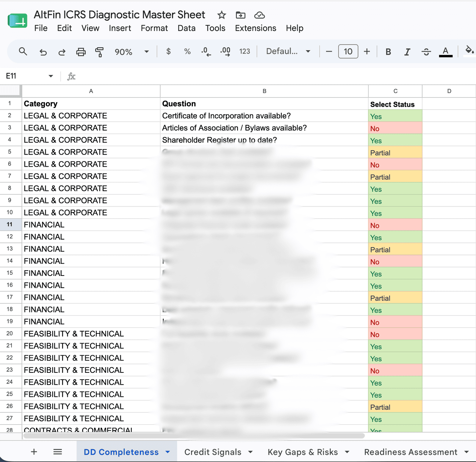The width and height of the screenshot is (476, 462).
Task: Star the AltFin ICRS Diagnostic Master Sheet
Action: pyautogui.click(x=222, y=15)
